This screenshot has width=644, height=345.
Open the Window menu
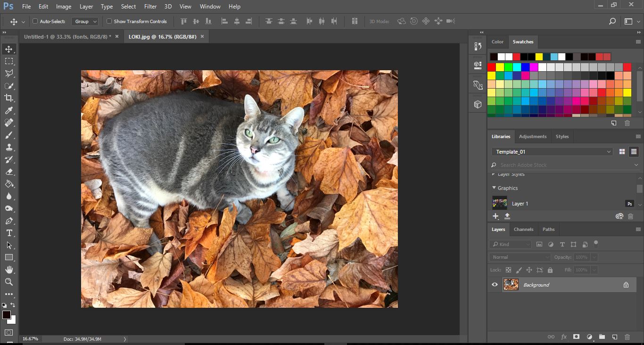pos(210,7)
